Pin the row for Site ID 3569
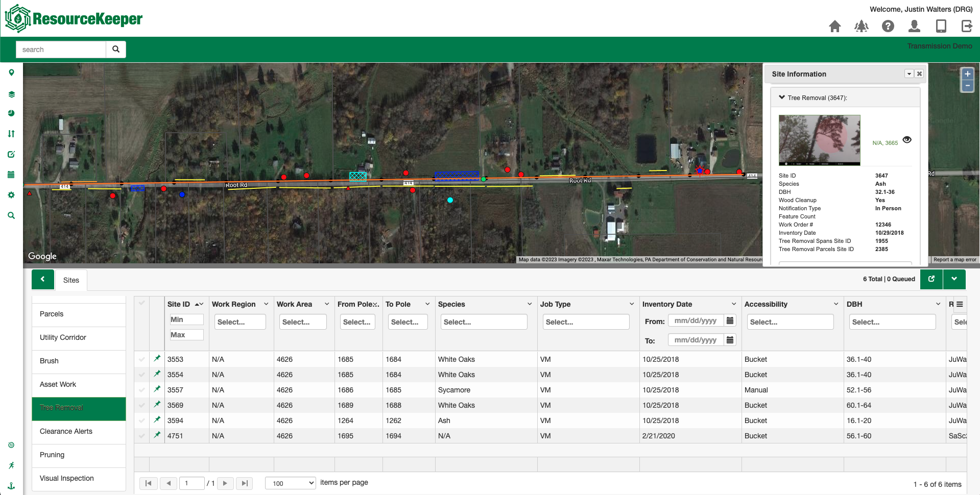 [x=157, y=405]
